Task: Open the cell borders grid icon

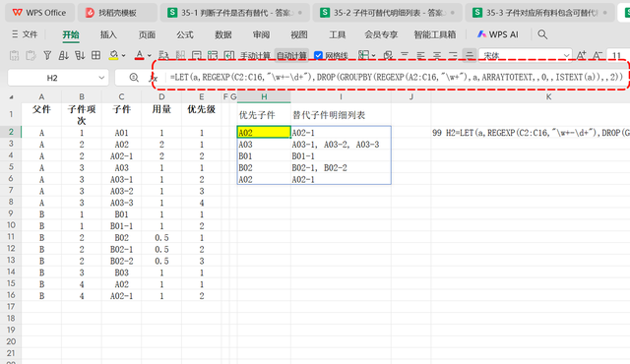Action: (96, 55)
